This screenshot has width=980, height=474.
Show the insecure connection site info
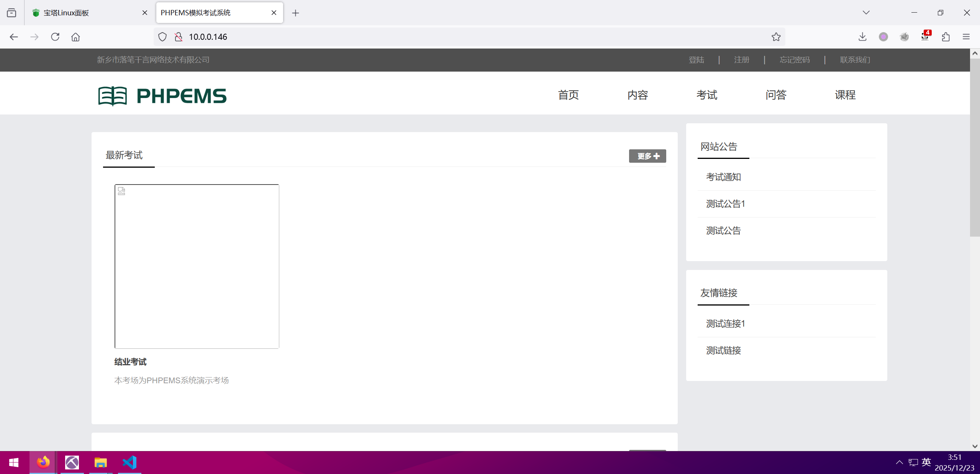(x=179, y=37)
